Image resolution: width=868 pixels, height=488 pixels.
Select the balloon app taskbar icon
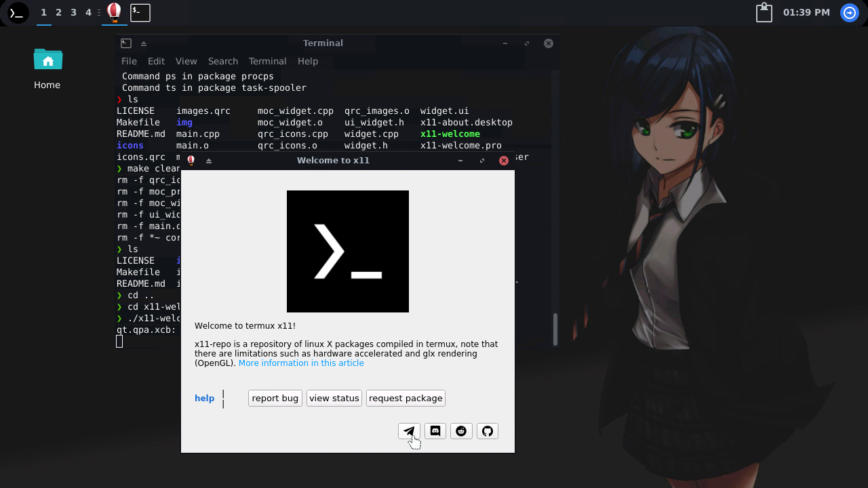115,12
